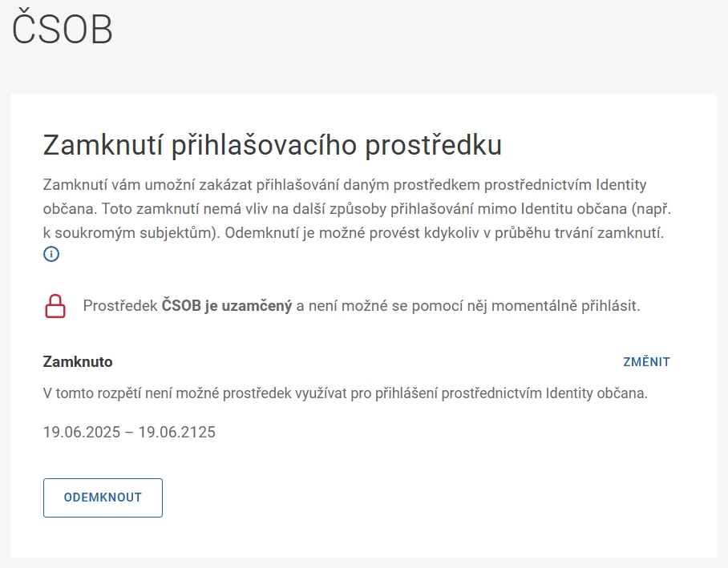Click the Zamknuto section label
The width and height of the screenshot is (728, 568).
click(78, 362)
